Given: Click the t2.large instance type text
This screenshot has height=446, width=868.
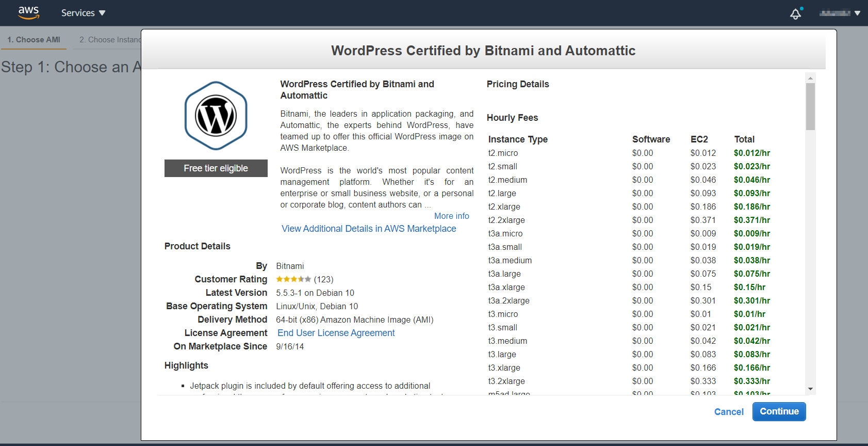Looking at the screenshot, I should click(x=502, y=193).
